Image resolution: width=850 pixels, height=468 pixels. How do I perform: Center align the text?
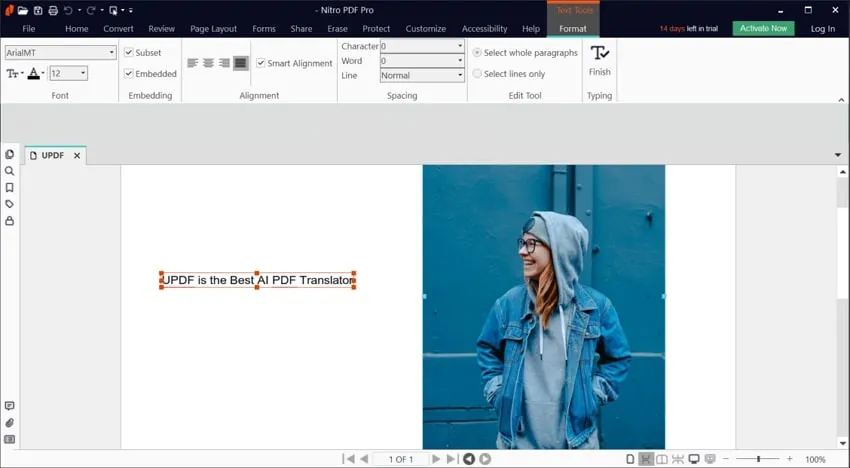point(208,63)
